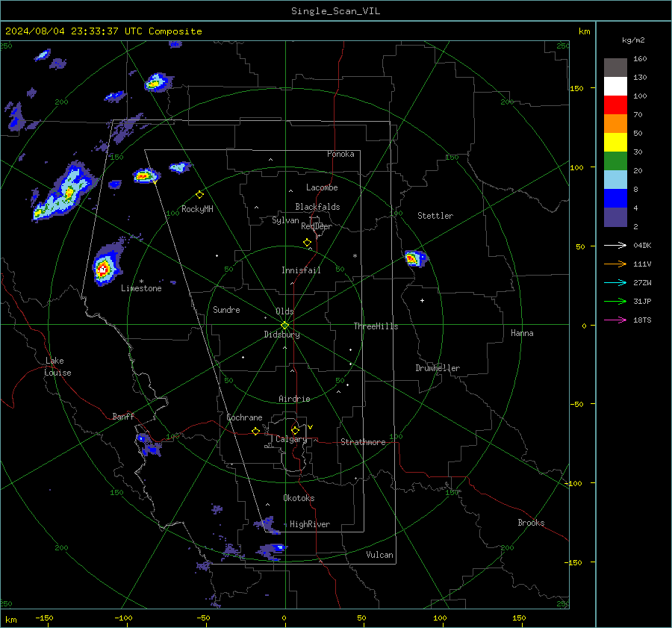The height and width of the screenshot is (628, 672).
Task: Click the Okotoks town label
Action: point(299,498)
